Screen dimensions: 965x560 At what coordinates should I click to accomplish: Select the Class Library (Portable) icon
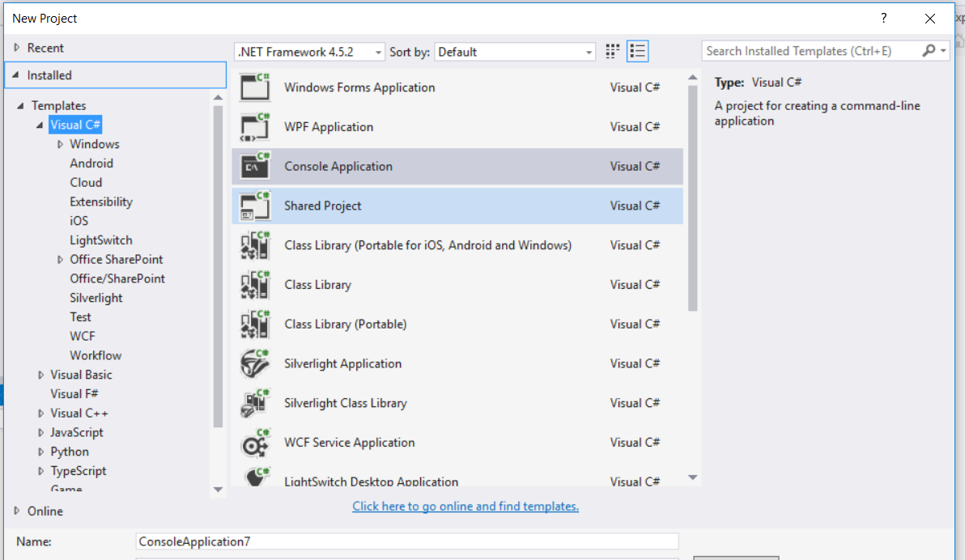tap(254, 324)
